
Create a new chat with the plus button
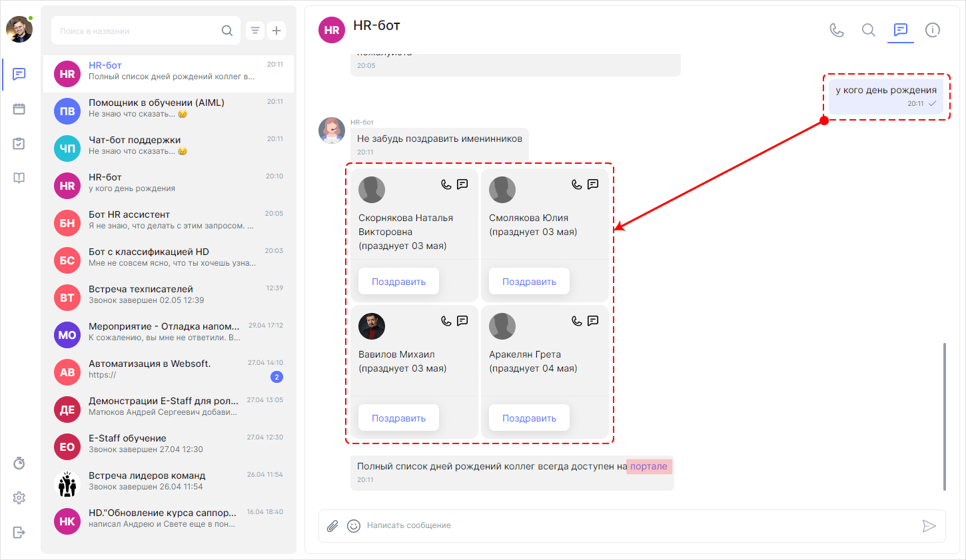click(276, 30)
